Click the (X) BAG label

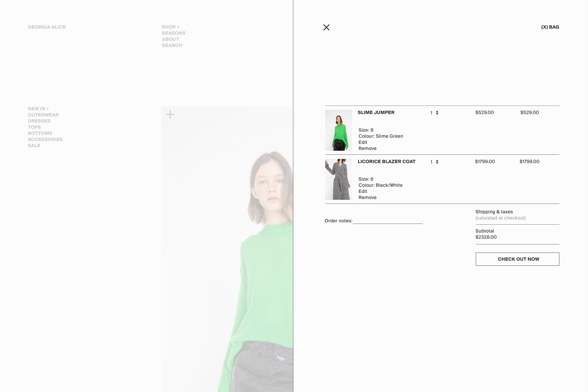[550, 27]
